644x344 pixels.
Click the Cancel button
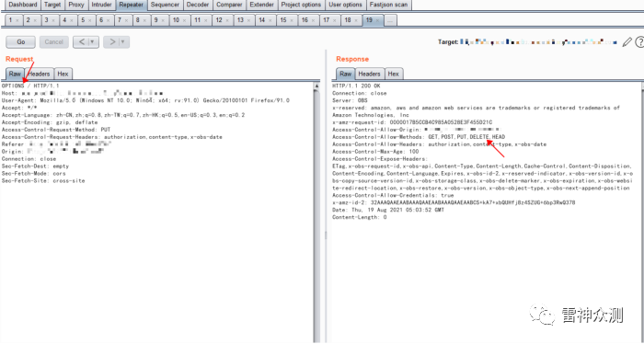tap(53, 42)
